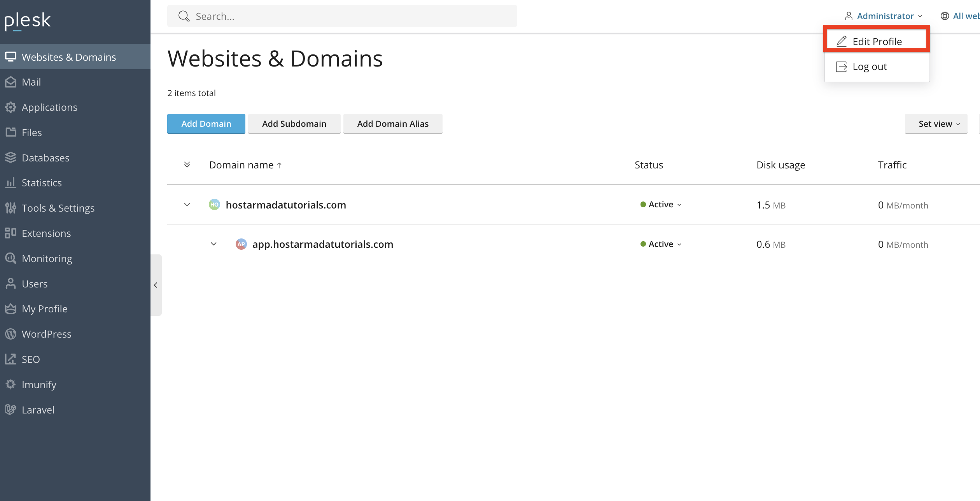Image resolution: width=980 pixels, height=501 pixels.
Task: Focus the Search field
Action: tap(342, 16)
